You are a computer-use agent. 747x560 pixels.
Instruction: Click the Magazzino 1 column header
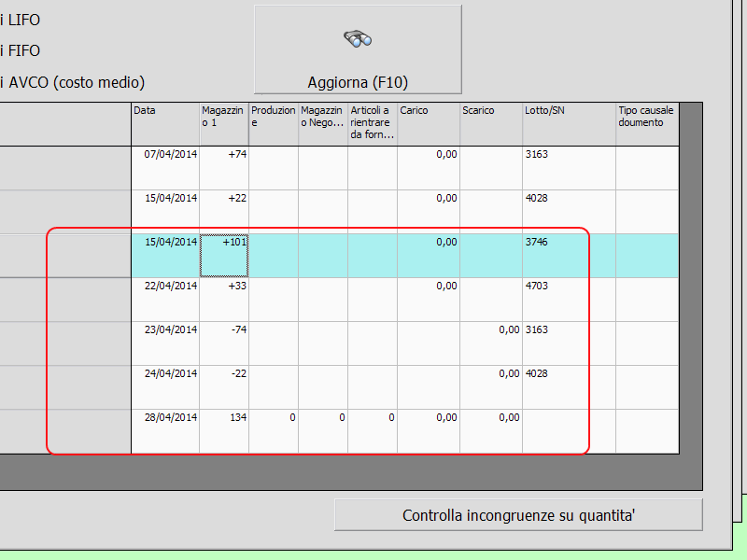point(224,124)
